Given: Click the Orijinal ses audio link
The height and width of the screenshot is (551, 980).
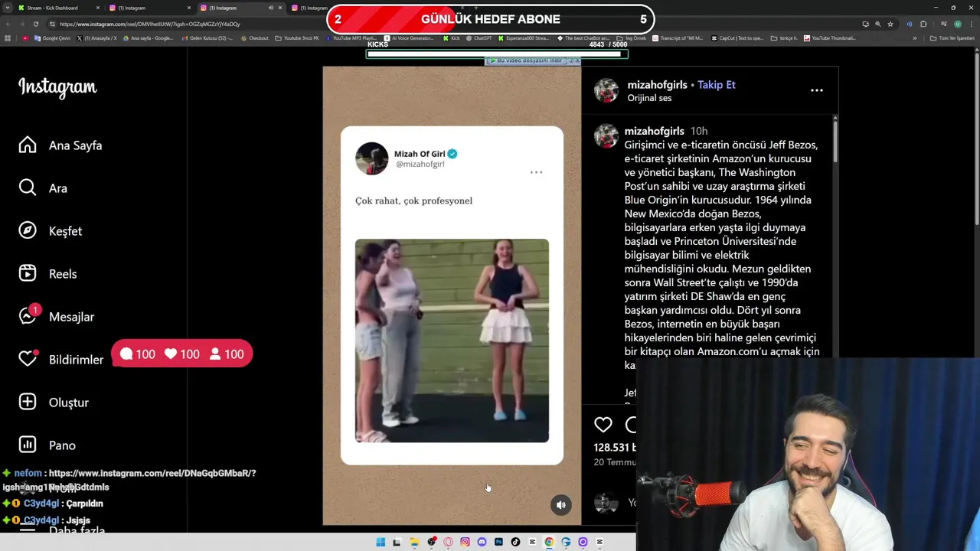Looking at the screenshot, I should click(649, 98).
